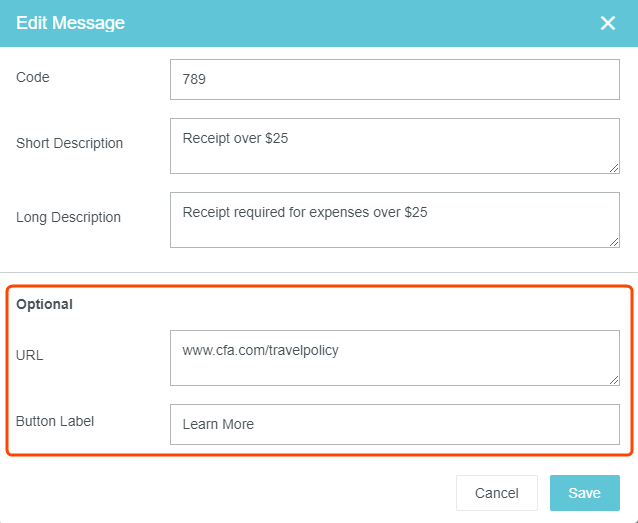Click the "Optional" section heading
The width and height of the screenshot is (638, 523).
45,304
